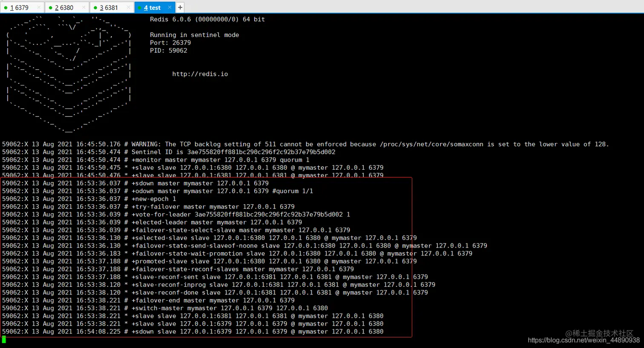This screenshot has width=644, height=348.
Task: Click the '+elected-leader master mymaster' log line
Action: tap(152, 222)
